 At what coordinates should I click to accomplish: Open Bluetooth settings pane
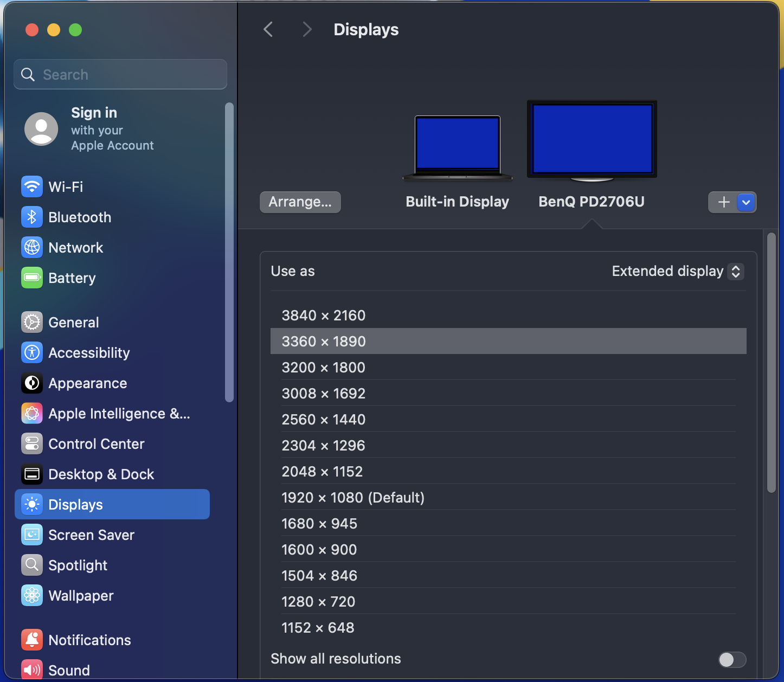point(112,217)
